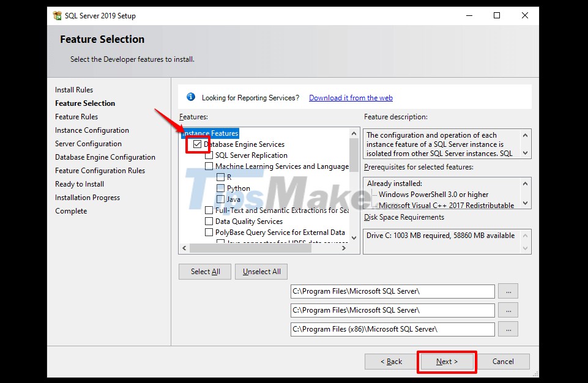Screen dimensions: 588x383
Task: Maximize the SQL Server 2019 Setup window
Action: (497, 15)
